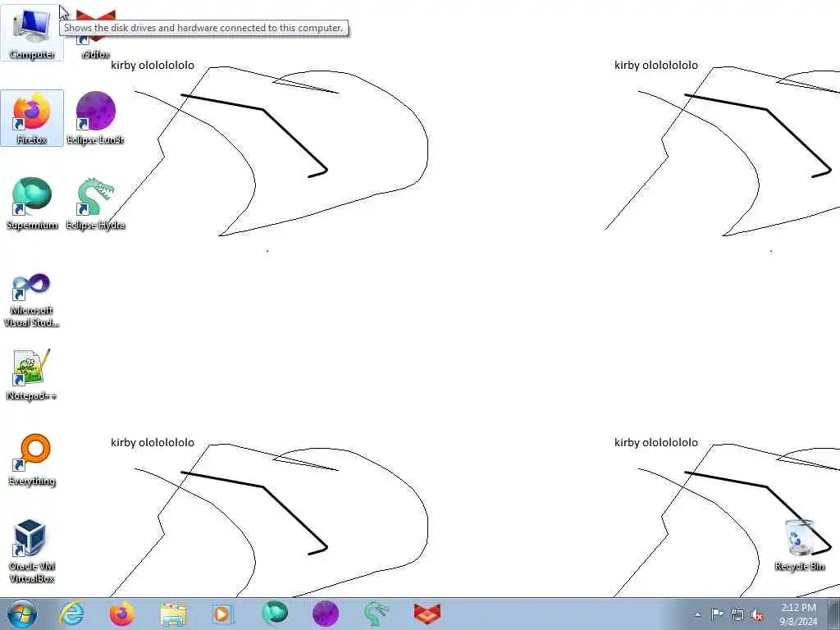Select the Computer desktop icon
This screenshot has height=630, width=840.
(x=32, y=33)
